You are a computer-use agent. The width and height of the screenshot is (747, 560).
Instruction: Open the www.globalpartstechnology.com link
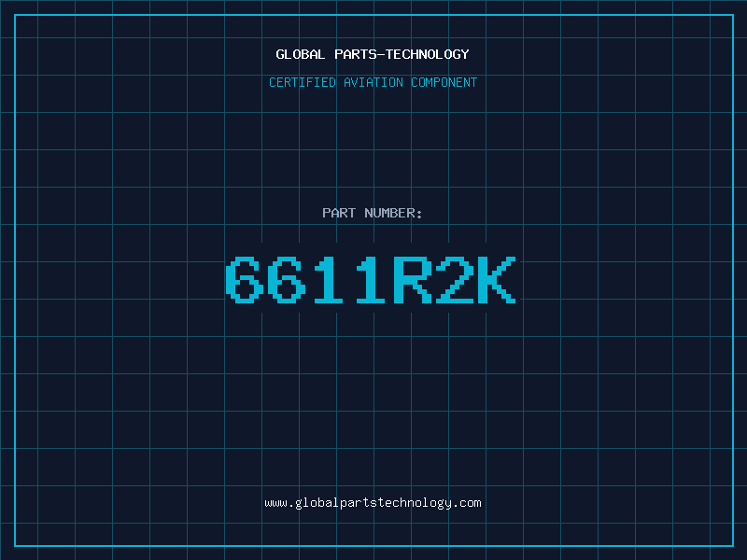coord(373,503)
